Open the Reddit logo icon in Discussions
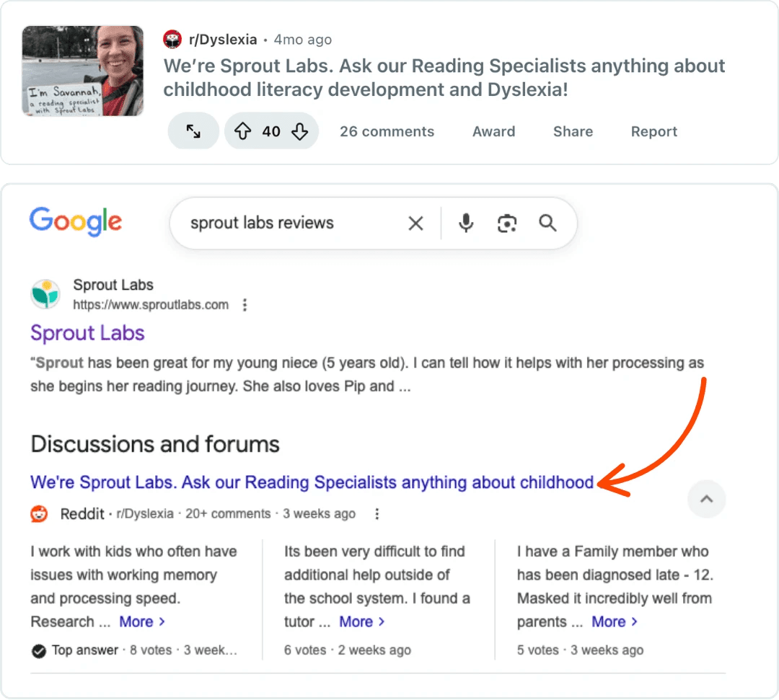 click(x=39, y=514)
